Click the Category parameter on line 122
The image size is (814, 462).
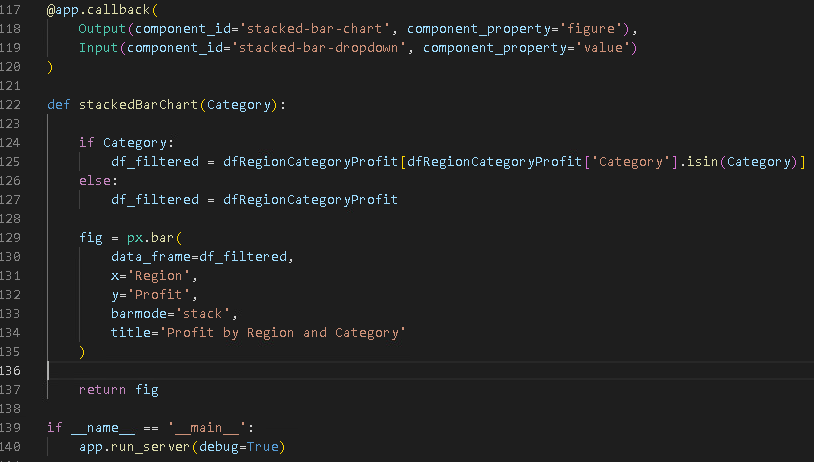[239, 105]
